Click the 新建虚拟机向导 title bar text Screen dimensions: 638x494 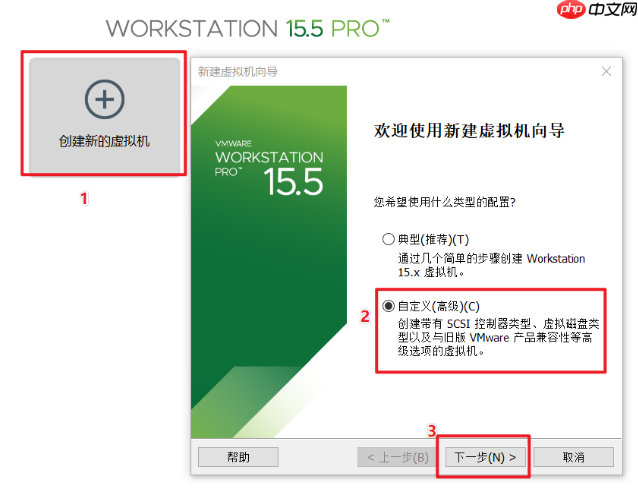click(238, 72)
